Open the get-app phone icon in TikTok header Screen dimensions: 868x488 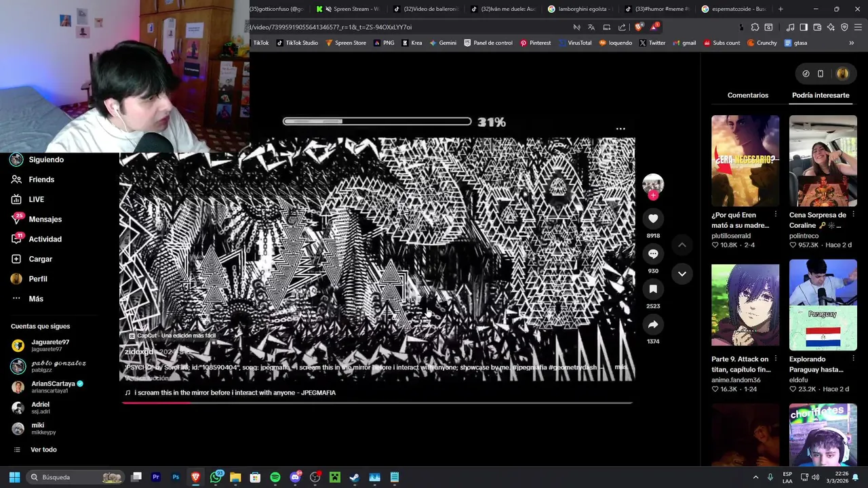point(820,74)
